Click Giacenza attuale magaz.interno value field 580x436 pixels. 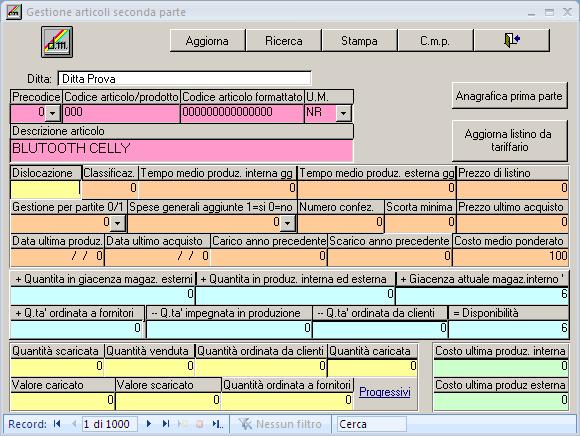[x=482, y=295]
